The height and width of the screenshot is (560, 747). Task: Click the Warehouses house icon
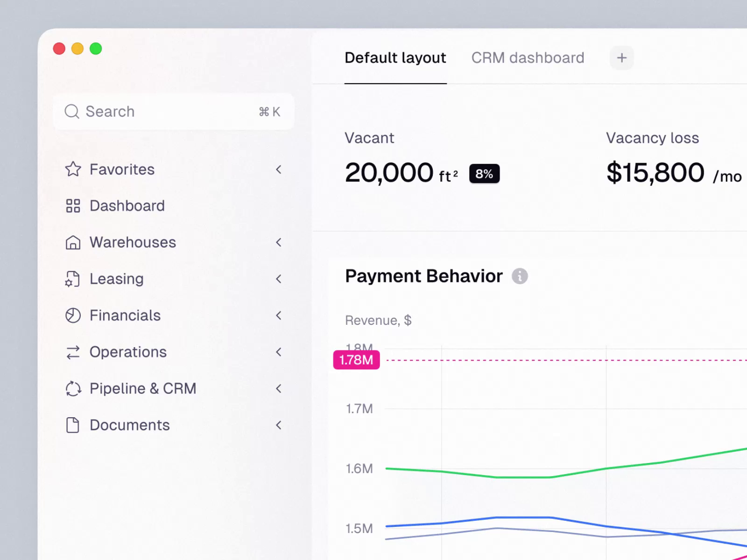click(73, 242)
